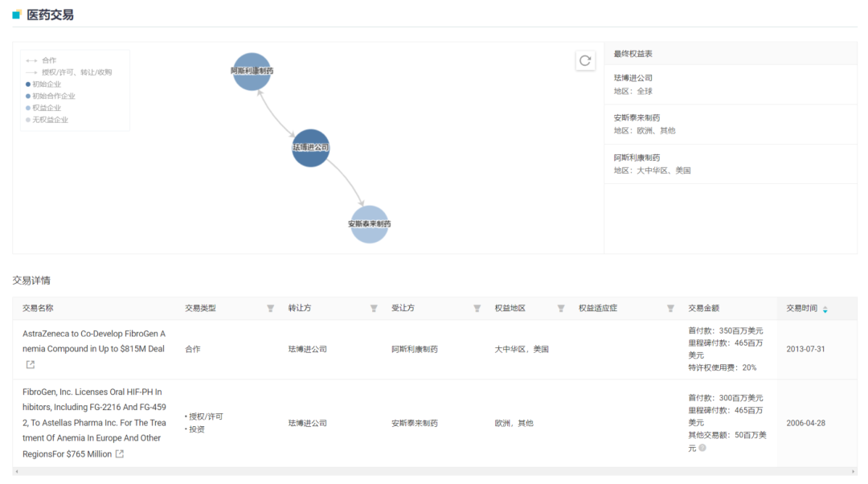
Task: Click 阿斯利康制药 in 受让方 column
Action: 415,350
